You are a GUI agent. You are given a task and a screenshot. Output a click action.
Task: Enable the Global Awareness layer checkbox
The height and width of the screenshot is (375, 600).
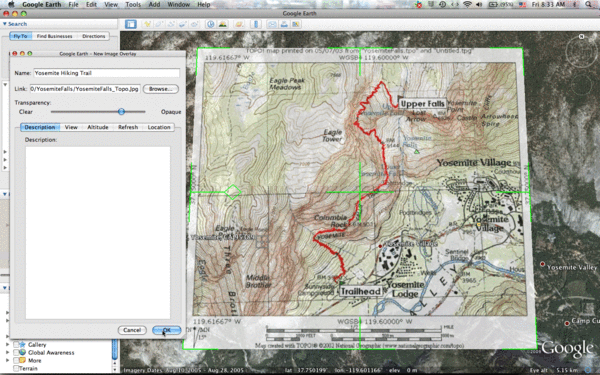(x=16, y=352)
